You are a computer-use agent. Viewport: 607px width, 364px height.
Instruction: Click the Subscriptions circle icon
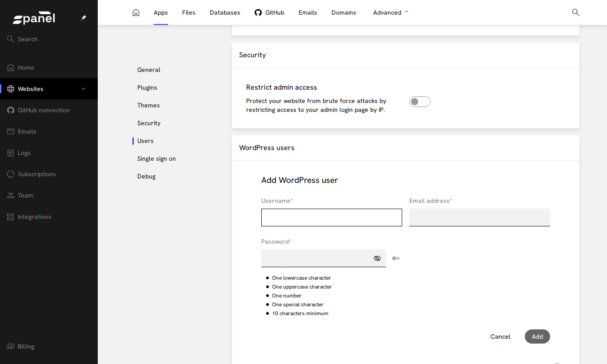pyautogui.click(x=11, y=174)
